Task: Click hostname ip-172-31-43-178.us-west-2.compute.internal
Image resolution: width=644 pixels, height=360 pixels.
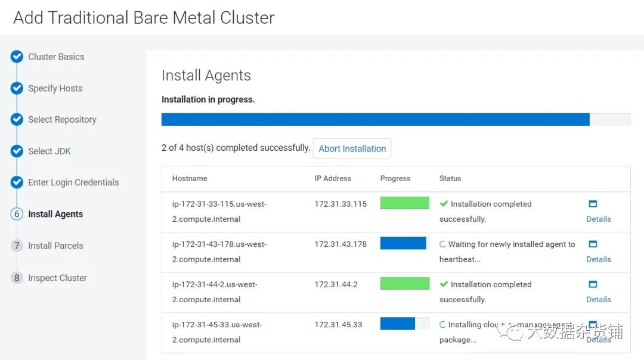Action: pyautogui.click(x=219, y=252)
